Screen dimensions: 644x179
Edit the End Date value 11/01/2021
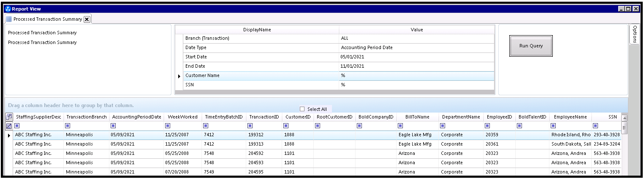[x=416, y=66]
